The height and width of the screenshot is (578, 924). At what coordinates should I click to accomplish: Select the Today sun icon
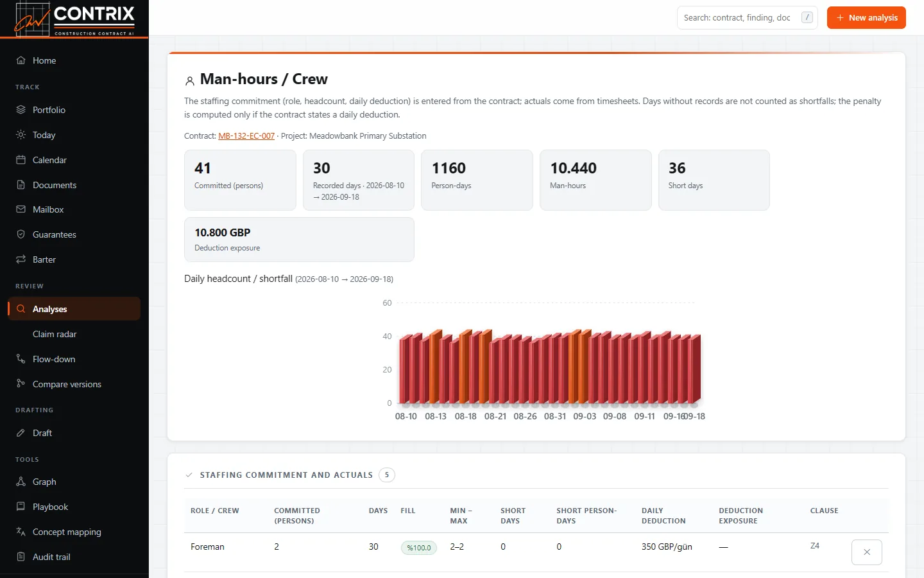(x=21, y=135)
